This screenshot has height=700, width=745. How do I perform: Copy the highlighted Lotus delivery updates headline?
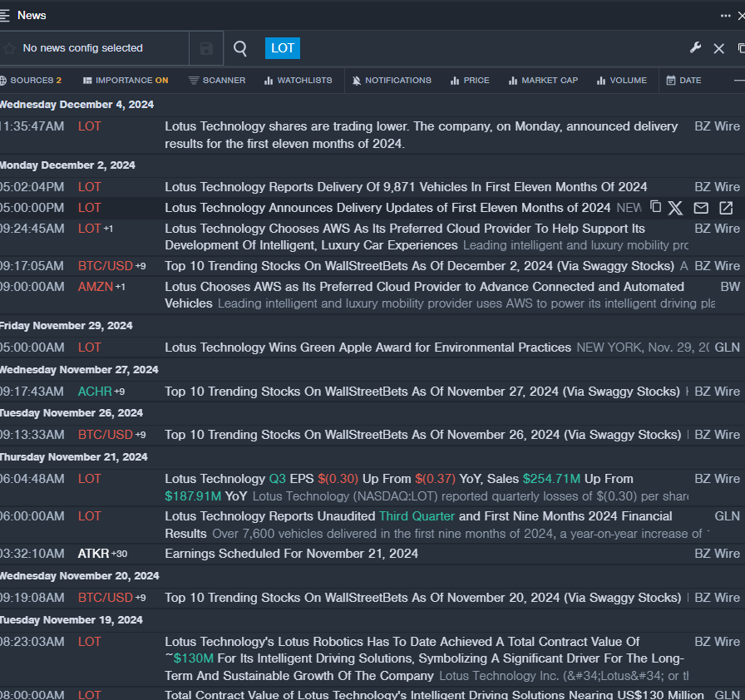[x=655, y=207]
